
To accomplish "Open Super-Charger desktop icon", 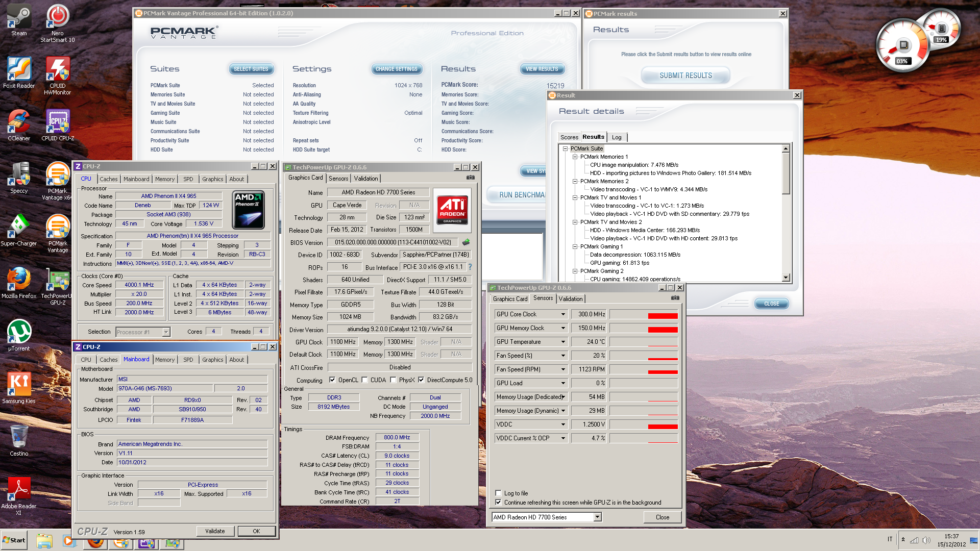I will [x=19, y=231].
